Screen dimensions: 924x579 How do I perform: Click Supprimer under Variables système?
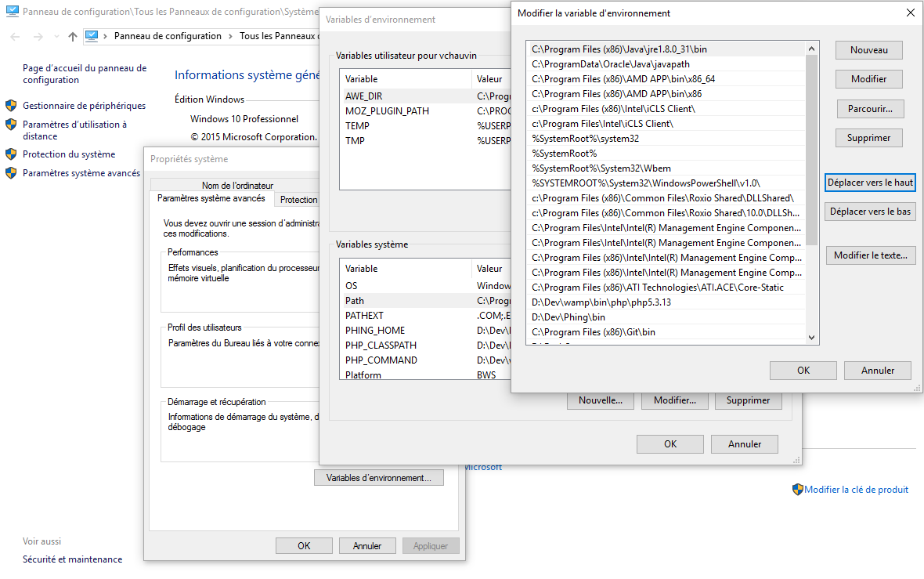tap(749, 400)
